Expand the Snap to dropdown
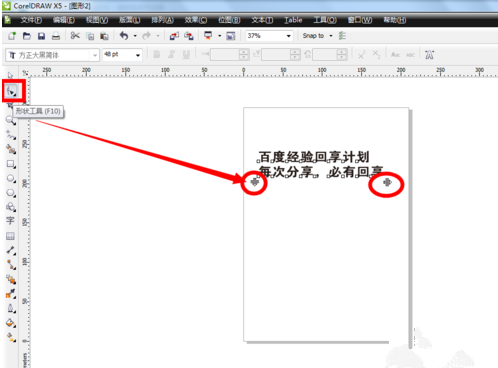 pos(331,36)
